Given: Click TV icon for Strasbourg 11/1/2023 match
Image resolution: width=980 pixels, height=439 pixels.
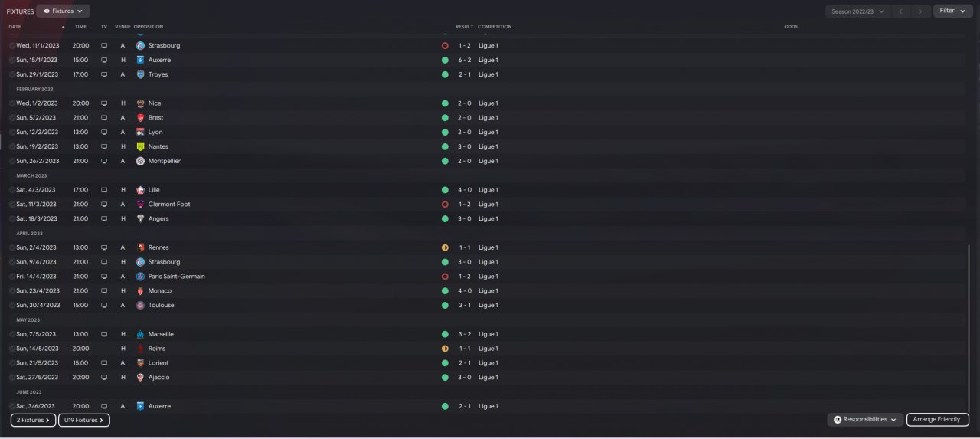Looking at the screenshot, I should coord(104,46).
